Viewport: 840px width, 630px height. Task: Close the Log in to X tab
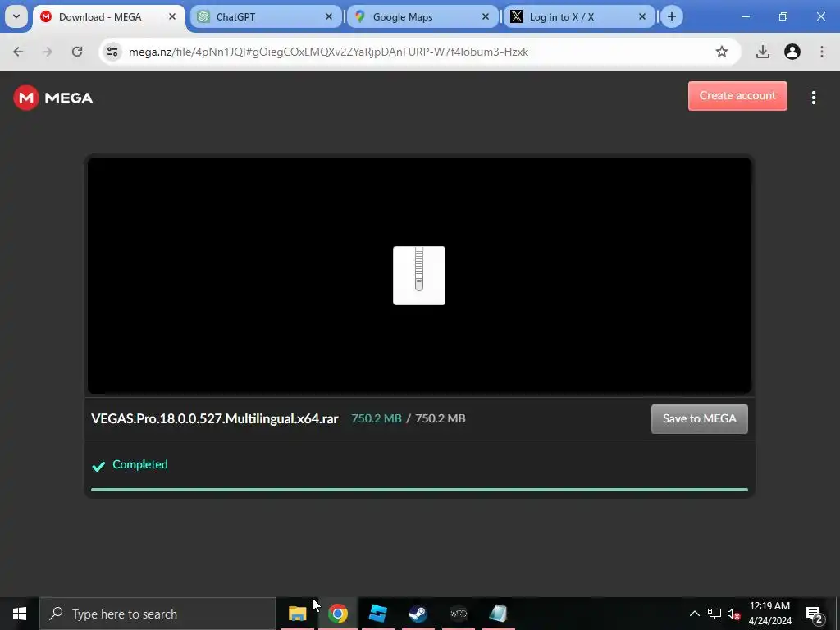tap(642, 16)
